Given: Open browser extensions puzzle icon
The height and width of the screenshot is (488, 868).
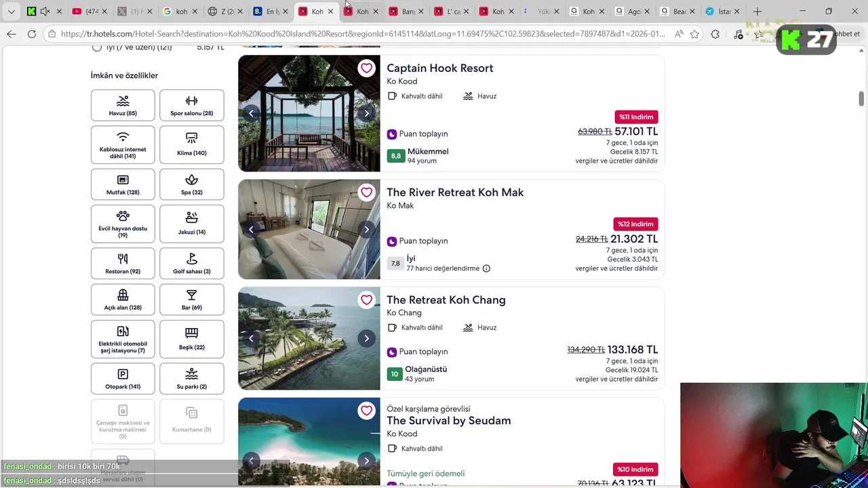Looking at the screenshot, I should coord(715,34).
